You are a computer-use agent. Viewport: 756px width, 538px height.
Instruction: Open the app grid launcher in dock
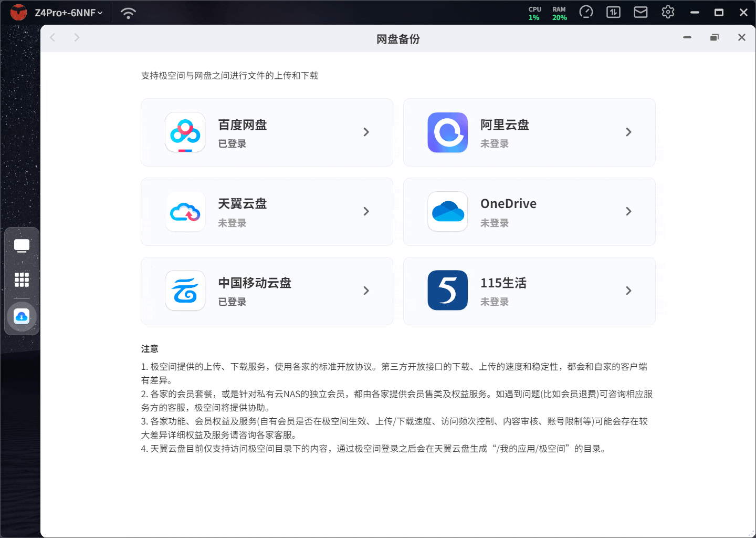pyautogui.click(x=22, y=280)
